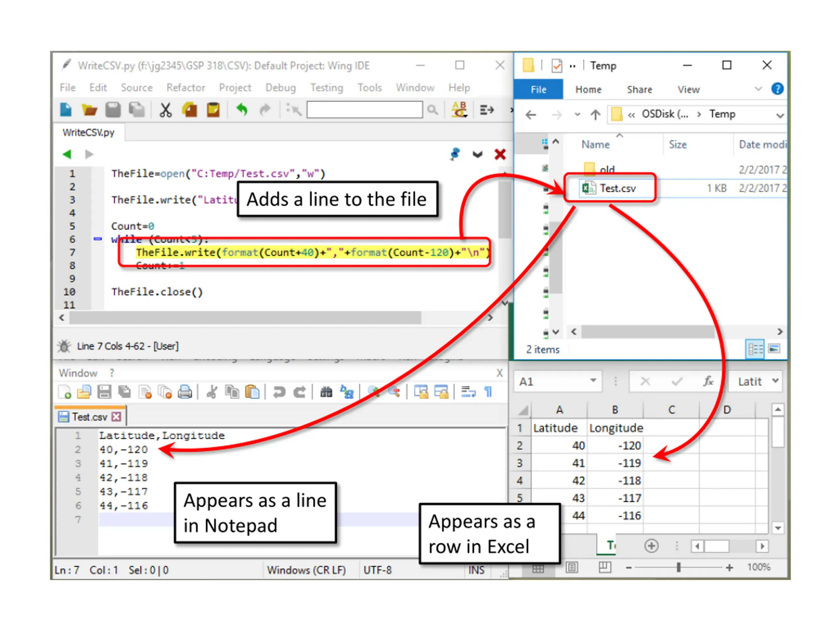The width and height of the screenshot is (840, 630).
Task: Click the Explorer Back arrow button
Action: pos(531,114)
